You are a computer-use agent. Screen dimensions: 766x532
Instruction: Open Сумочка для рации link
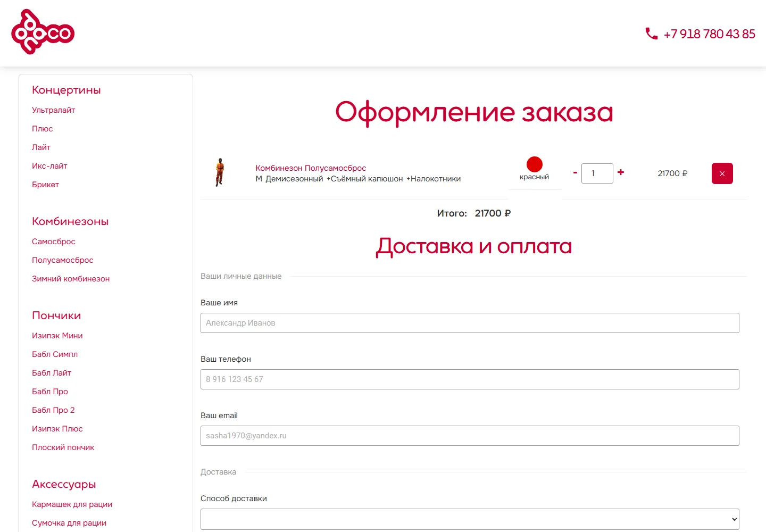pyautogui.click(x=69, y=523)
